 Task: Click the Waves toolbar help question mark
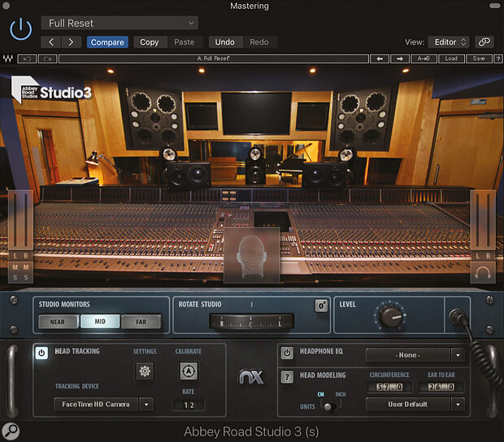498,58
